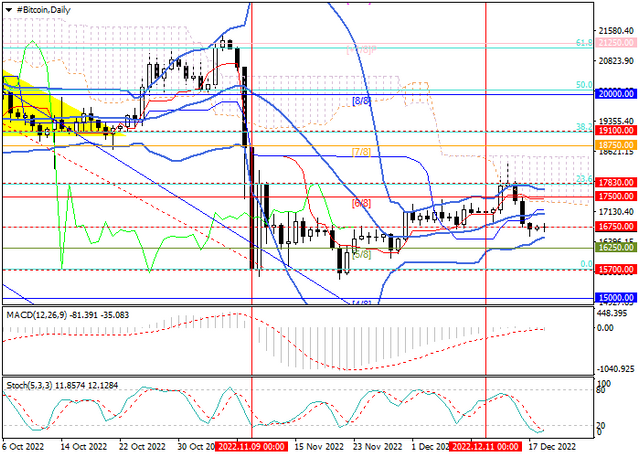The width and height of the screenshot is (640, 457).
Task: Click the [5/8] Murrey level label
Action: pos(362,255)
